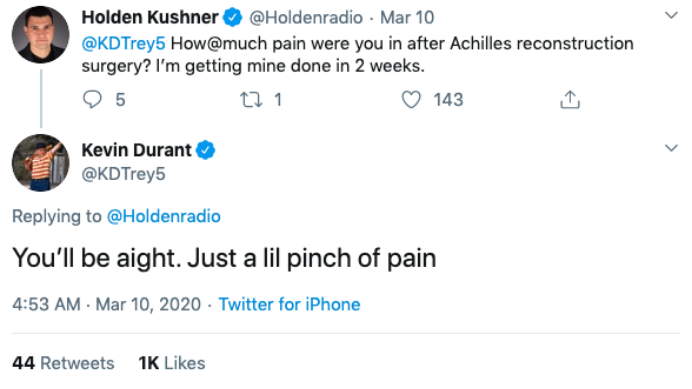Click the 4:53 AM · Mar 10, 2020 timestamp
This screenshot has width=692, height=389.
click(x=106, y=305)
